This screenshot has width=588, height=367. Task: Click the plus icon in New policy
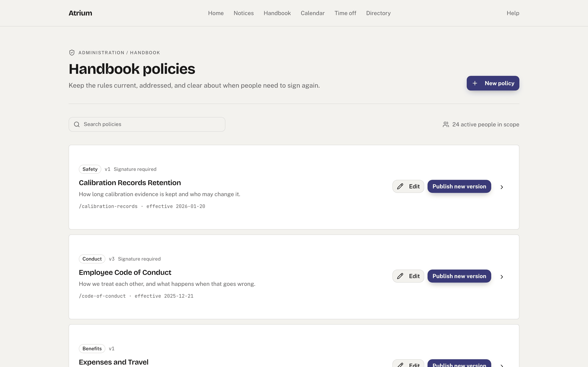[475, 83]
